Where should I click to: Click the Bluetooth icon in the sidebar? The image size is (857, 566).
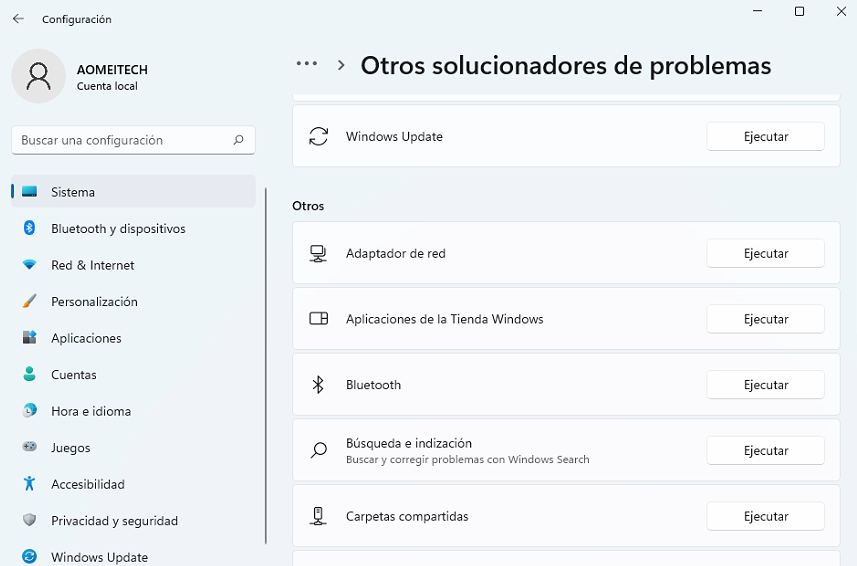30,228
